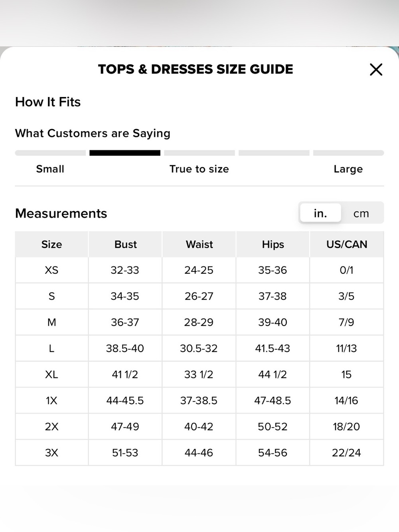Viewport: 399px width, 532px height.
Task: Click the first Small fit rating segment
Action: [50, 153]
